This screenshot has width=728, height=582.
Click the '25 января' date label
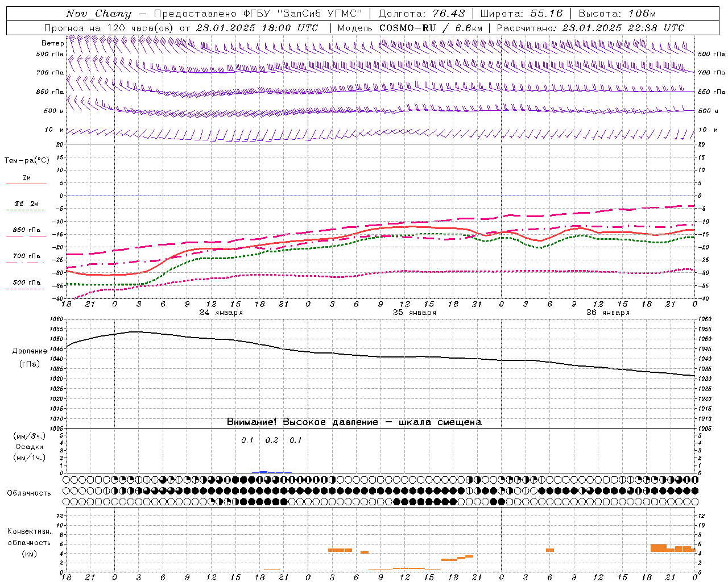click(414, 313)
